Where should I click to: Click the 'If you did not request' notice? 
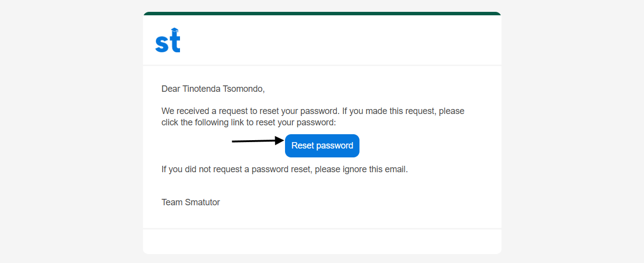point(285,169)
